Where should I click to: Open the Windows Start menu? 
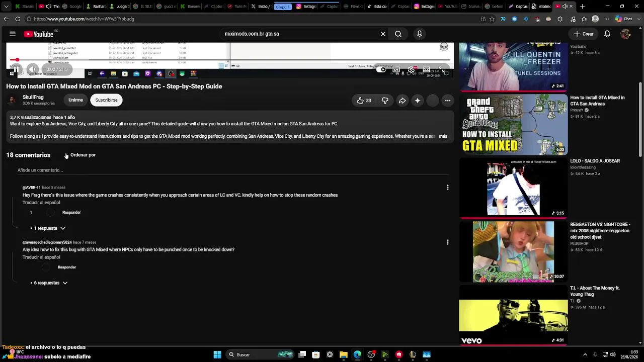217,355
